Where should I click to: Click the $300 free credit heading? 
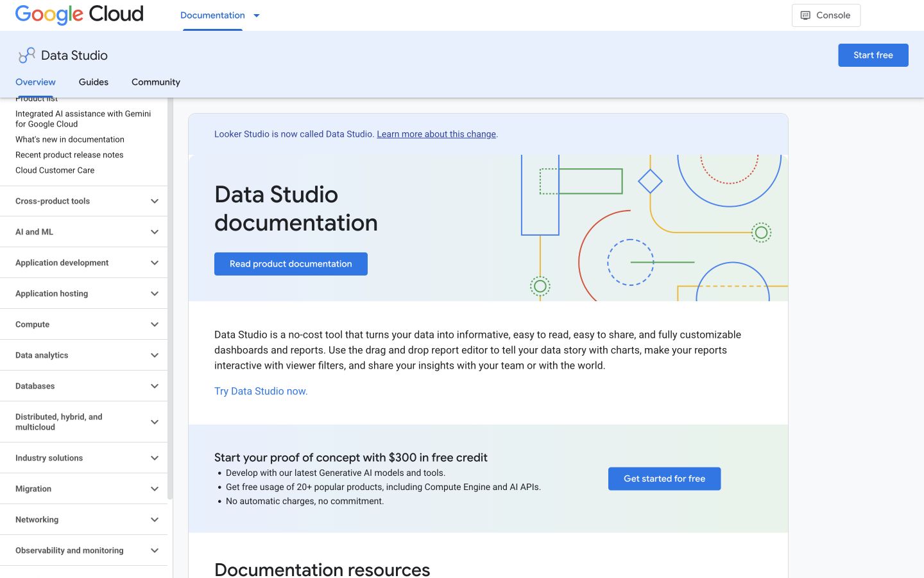tap(351, 457)
